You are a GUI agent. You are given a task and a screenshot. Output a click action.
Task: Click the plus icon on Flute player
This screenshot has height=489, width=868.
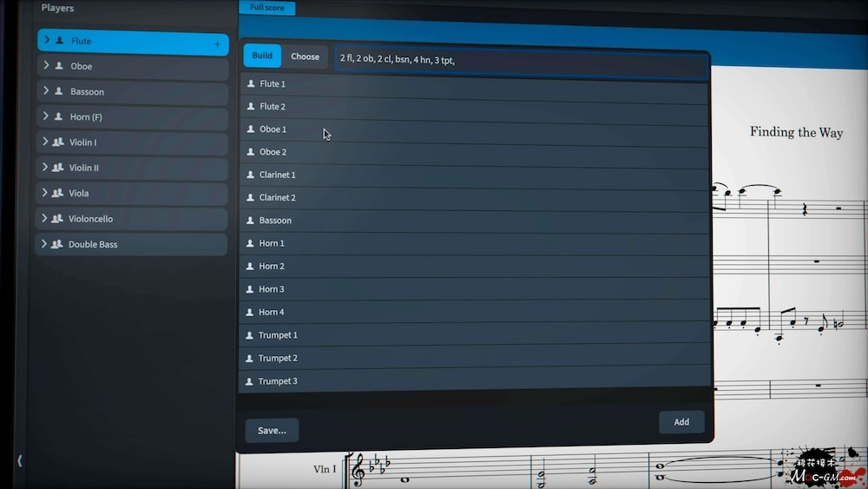tap(217, 43)
